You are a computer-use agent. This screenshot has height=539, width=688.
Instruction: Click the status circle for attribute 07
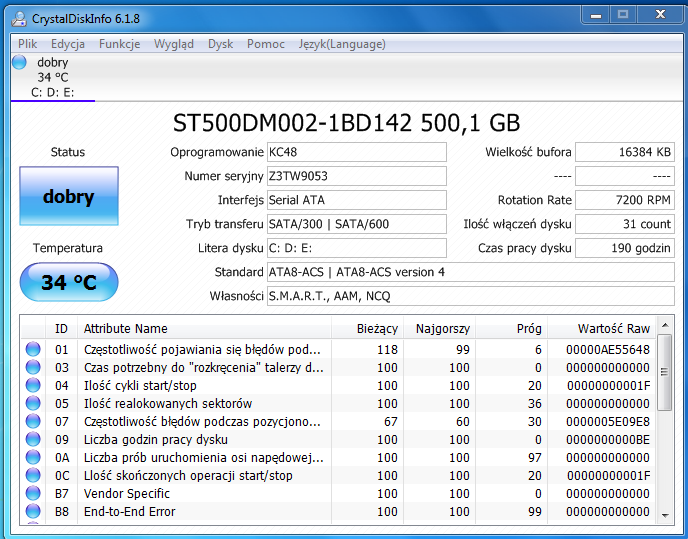coord(33,421)
